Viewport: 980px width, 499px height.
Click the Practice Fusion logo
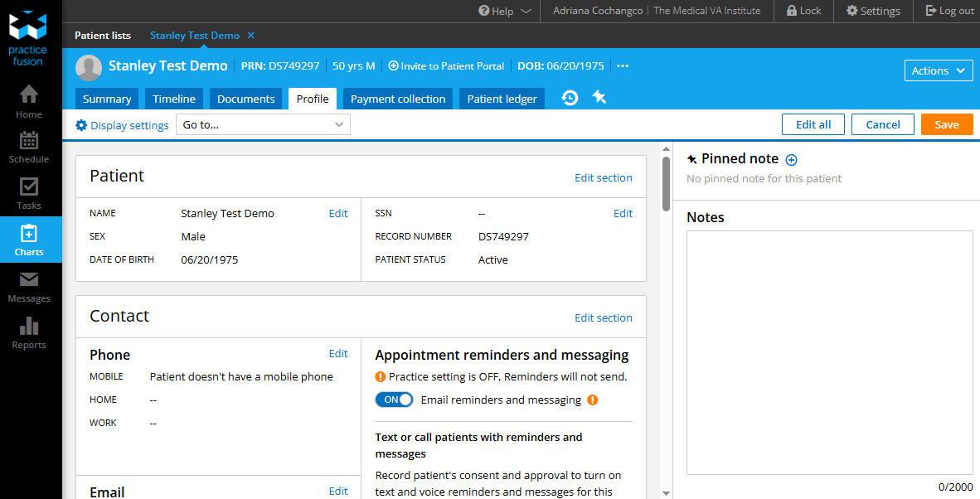[27, 40]
